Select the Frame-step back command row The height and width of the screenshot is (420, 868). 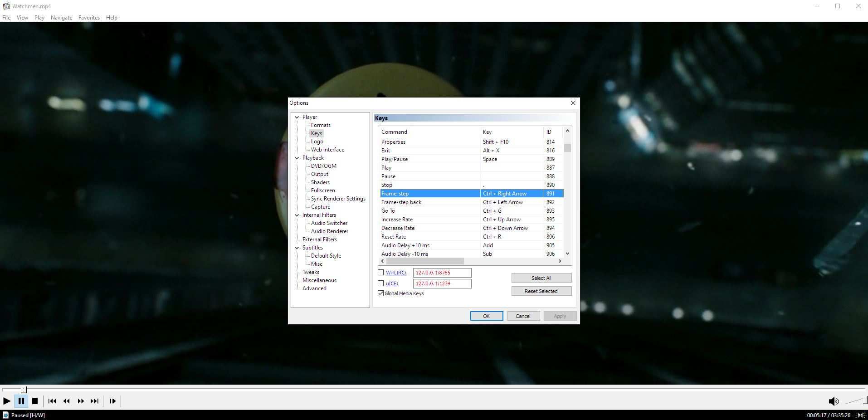(471, 202)
